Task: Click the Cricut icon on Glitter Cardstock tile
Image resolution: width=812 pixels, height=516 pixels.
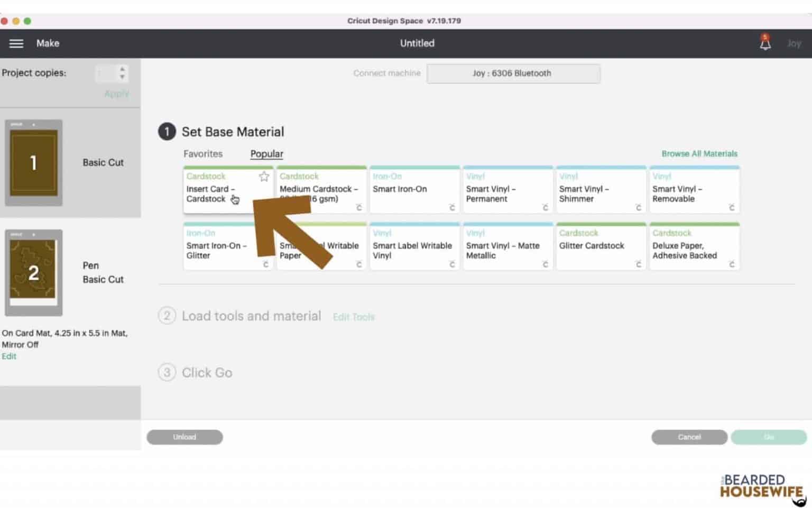Action: click(638, 264)
